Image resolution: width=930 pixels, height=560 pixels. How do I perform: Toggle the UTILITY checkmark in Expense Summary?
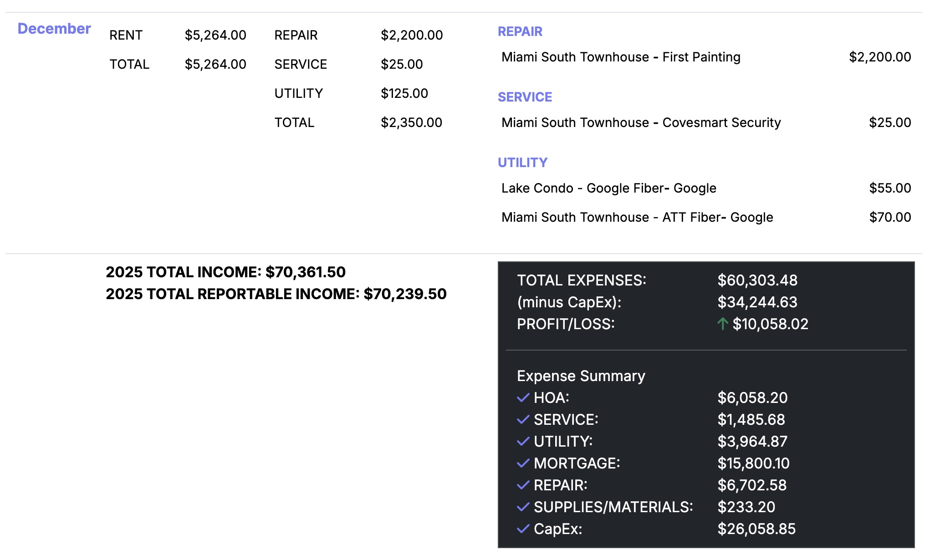(522, 442)
